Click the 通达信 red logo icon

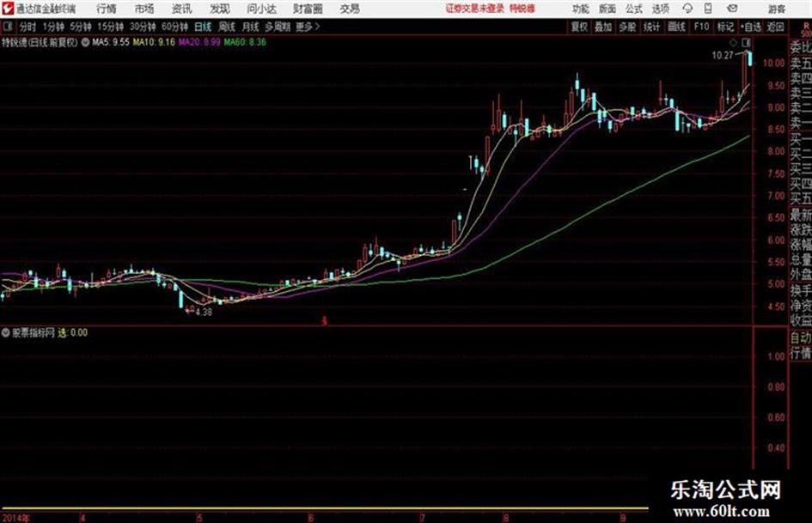coord(7,9)
